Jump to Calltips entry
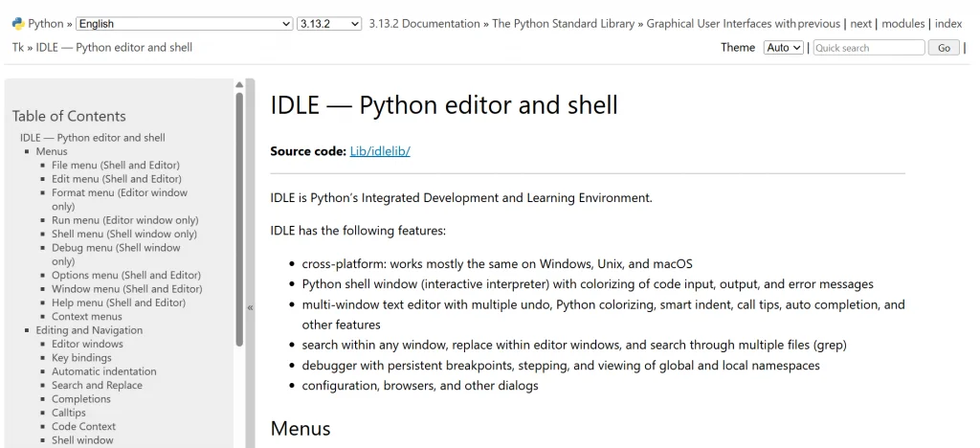Viewport: 980px width, 448px height. (x=69, y=413)
